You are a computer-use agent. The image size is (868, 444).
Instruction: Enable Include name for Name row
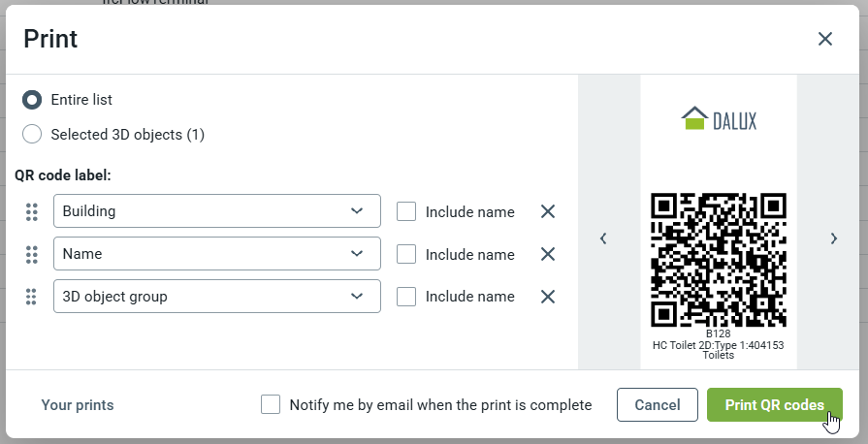click(x=407, y=254)
